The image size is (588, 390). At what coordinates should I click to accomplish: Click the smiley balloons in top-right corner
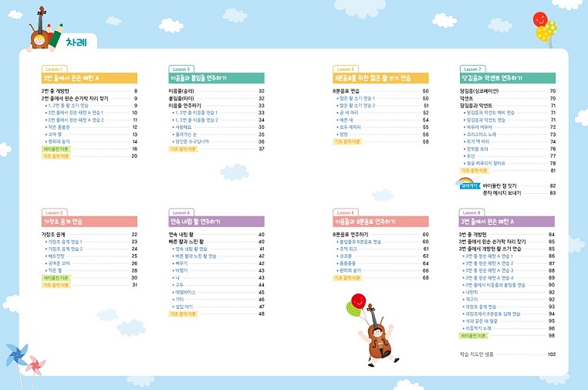pyautogui.click(x=543, y=26)
